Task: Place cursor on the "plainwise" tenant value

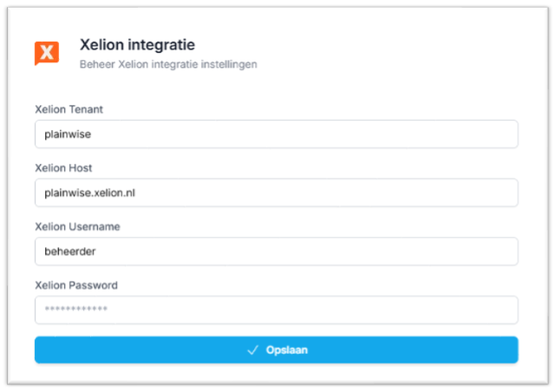Action: pyautogui.click(x=67, y=134)
